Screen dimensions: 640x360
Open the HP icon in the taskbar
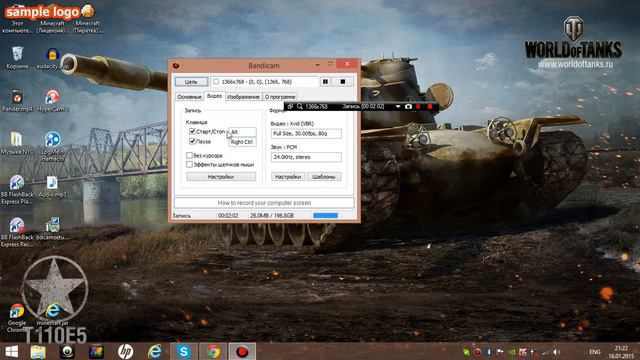click(x=125, y=351)
